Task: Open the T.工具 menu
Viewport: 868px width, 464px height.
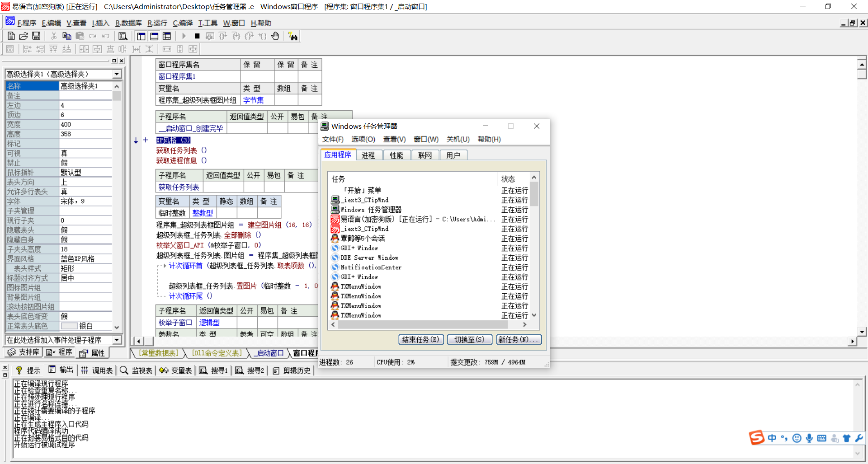Action: click(208, 23)
